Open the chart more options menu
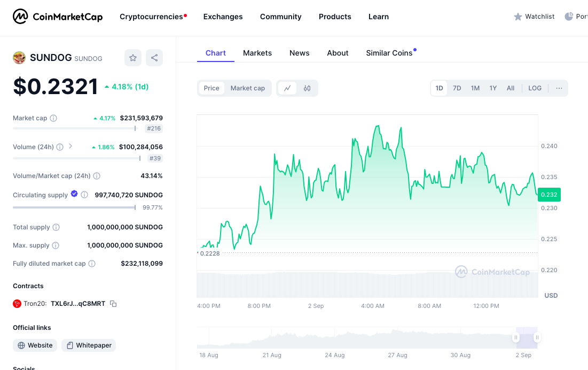588x370 pixels. (559, 88)
